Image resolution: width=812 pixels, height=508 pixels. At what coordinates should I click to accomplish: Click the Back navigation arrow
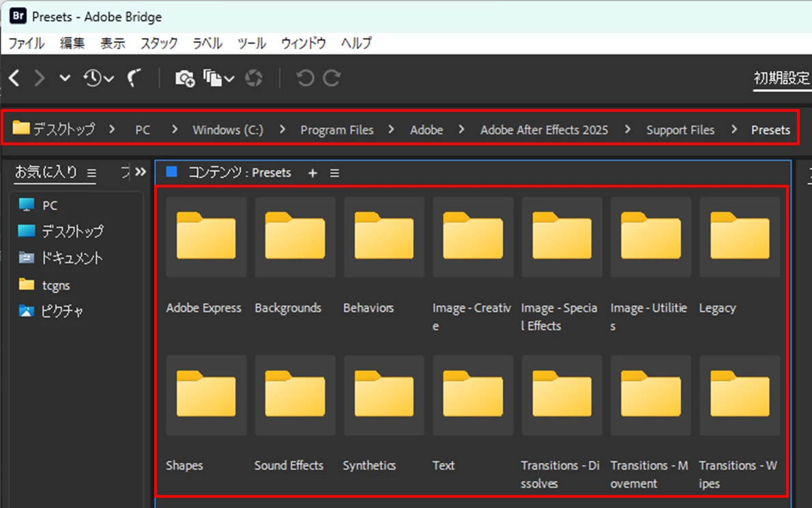[x=14, y=78]
